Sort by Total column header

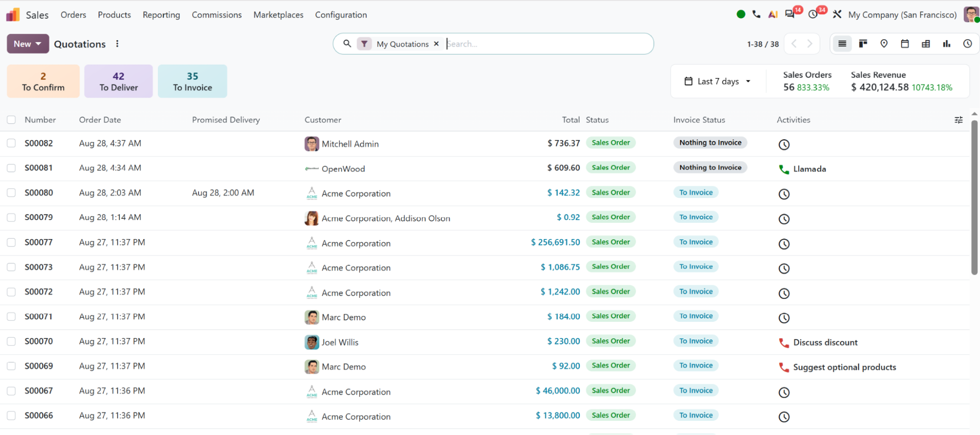coord(571,120)
